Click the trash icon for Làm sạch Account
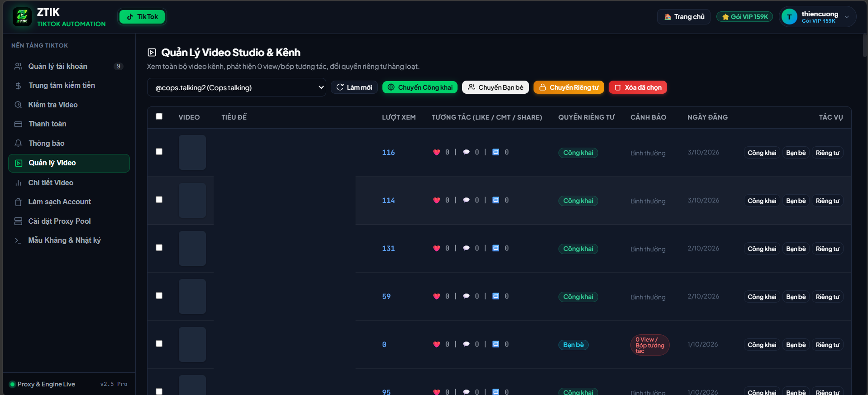 click(x=18, y=202)
